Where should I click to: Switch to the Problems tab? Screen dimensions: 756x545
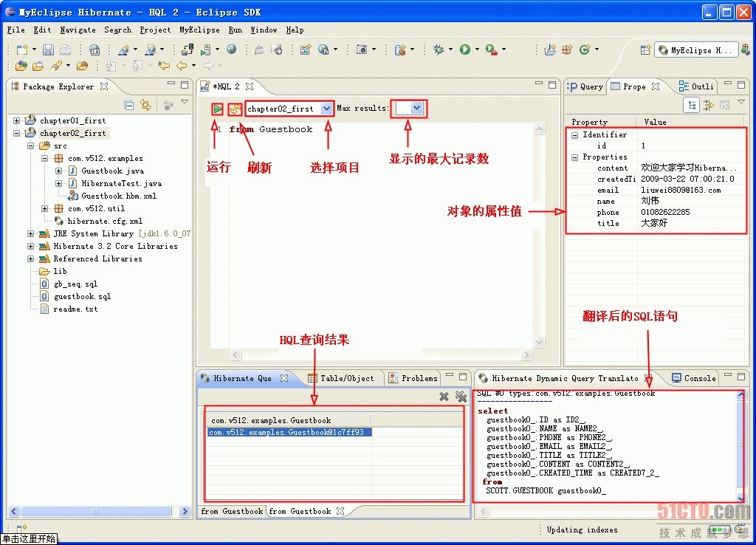pyautogui.click(x=413, y=378)
